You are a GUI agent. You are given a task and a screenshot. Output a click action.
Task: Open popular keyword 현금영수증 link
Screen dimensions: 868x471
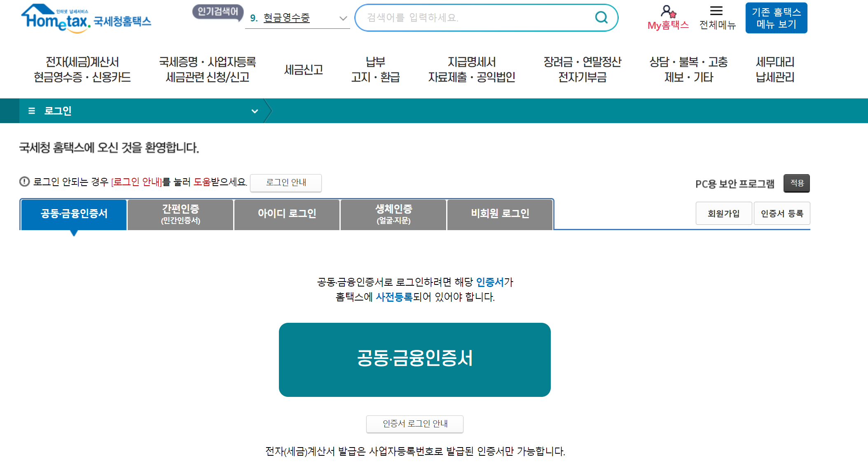click(x=286, y=18)
